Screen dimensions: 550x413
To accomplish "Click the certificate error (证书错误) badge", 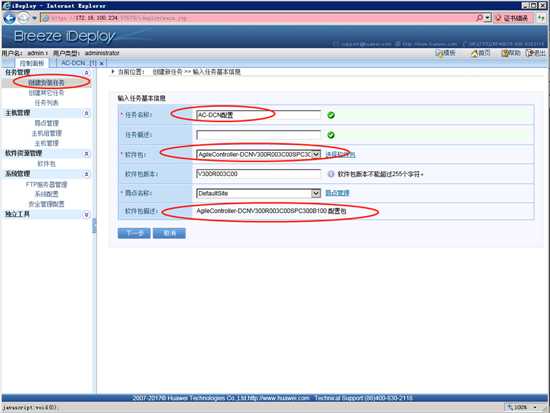I will pyautogui.click(x=512, y=18).
